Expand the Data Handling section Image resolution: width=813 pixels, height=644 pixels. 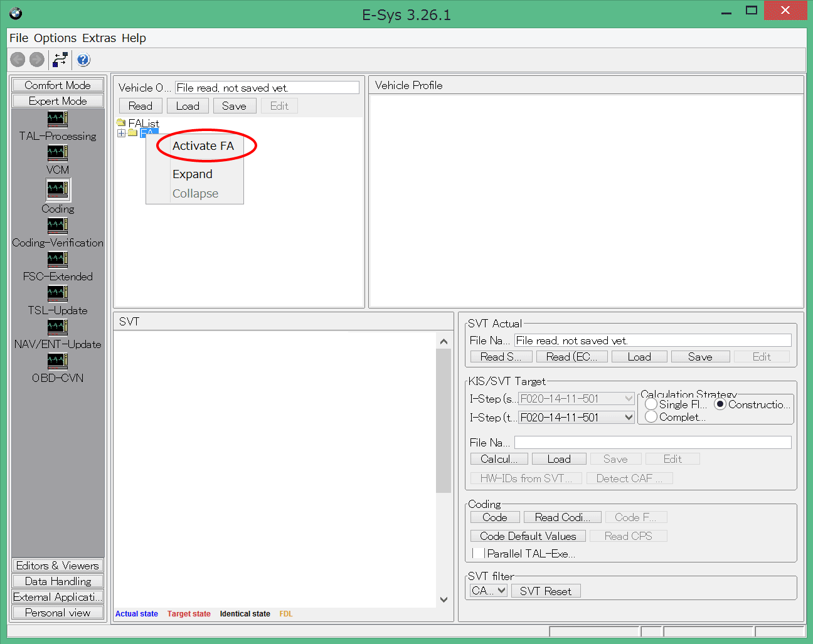click(x=58, y=581)
